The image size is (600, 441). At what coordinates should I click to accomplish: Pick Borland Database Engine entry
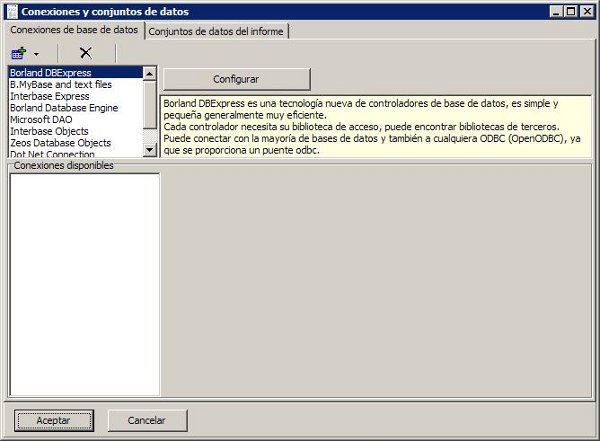click(76, 108)
